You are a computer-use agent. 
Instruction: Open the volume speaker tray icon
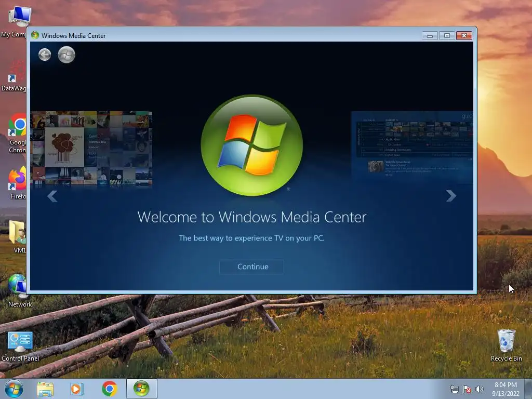(480, 389)
